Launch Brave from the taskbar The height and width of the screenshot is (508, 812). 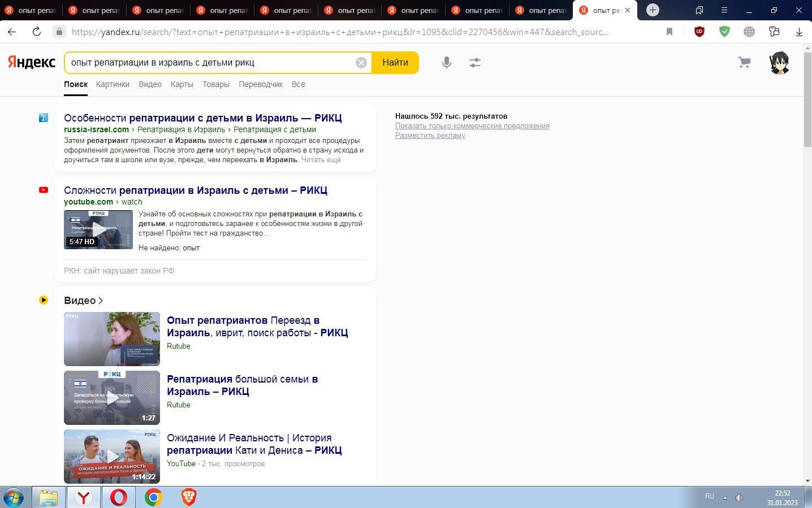click(x=188, y=498)
